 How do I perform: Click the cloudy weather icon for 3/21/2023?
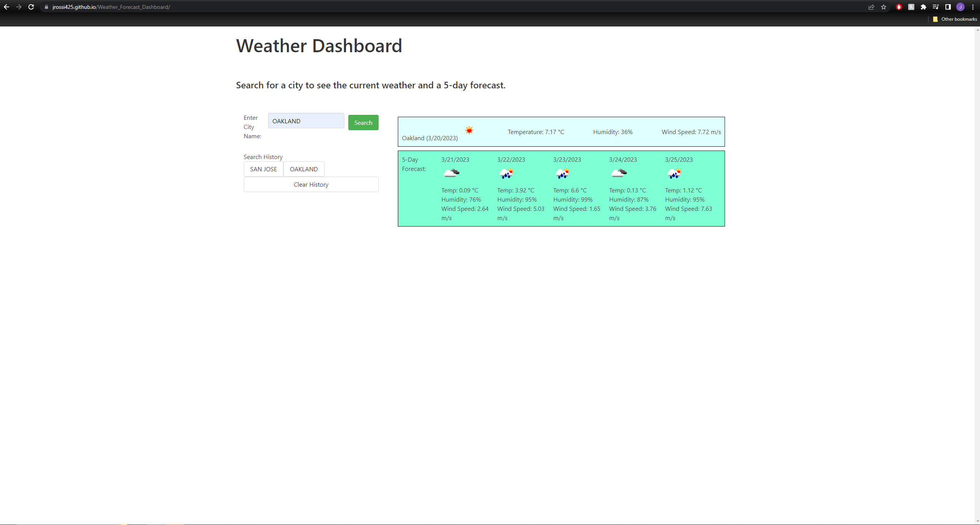point(452,173)
